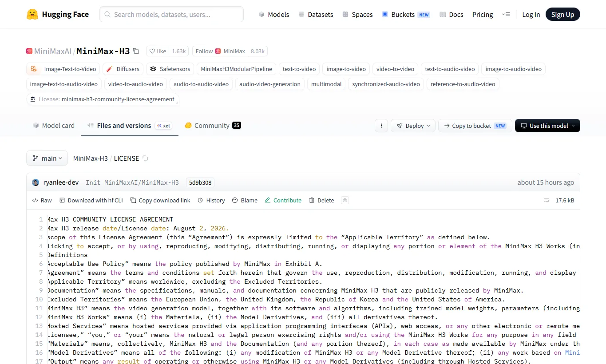The height and width of the screenshot is (364, 606).
Task: Click the MiniMaxAI organization avatar
Action: coord(29,51)
